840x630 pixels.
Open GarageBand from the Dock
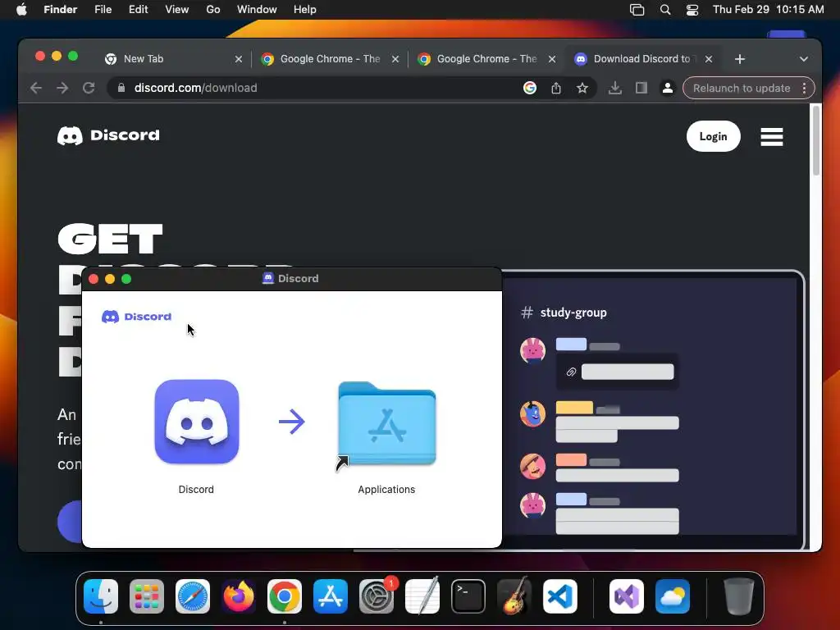pyautogui.click(x=514, y=596)
